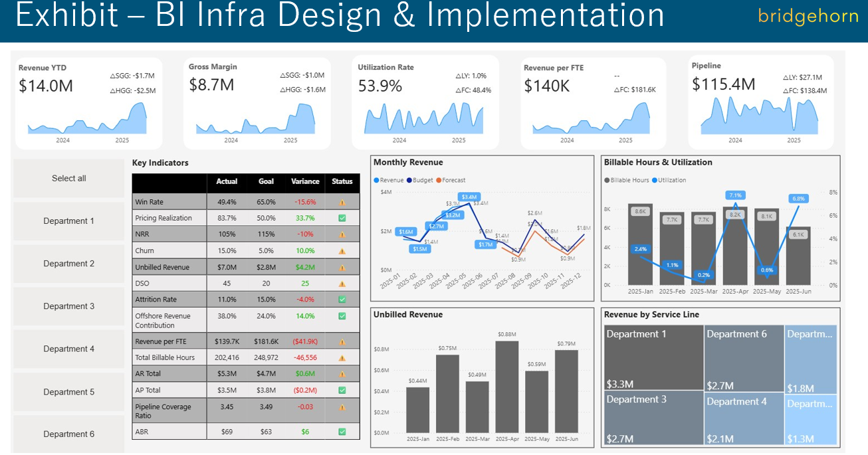Select the 2025-Jan Billable Hours bar
This screenshot has width=868, height=455.
(640, 244)
